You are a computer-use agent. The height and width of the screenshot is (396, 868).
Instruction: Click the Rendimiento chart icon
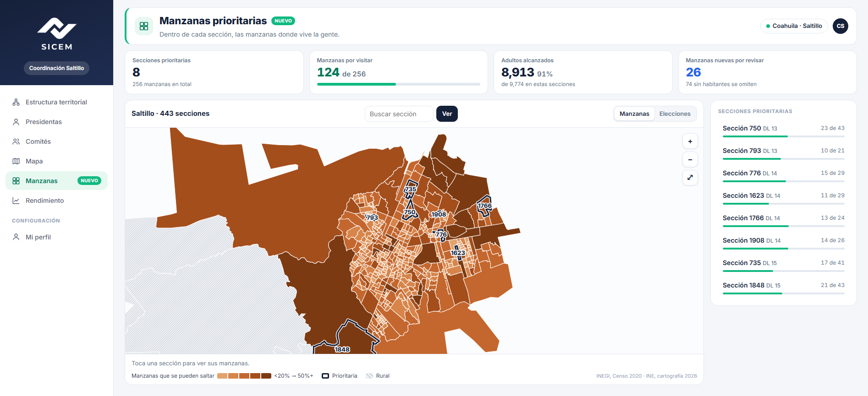click(16, 201)
